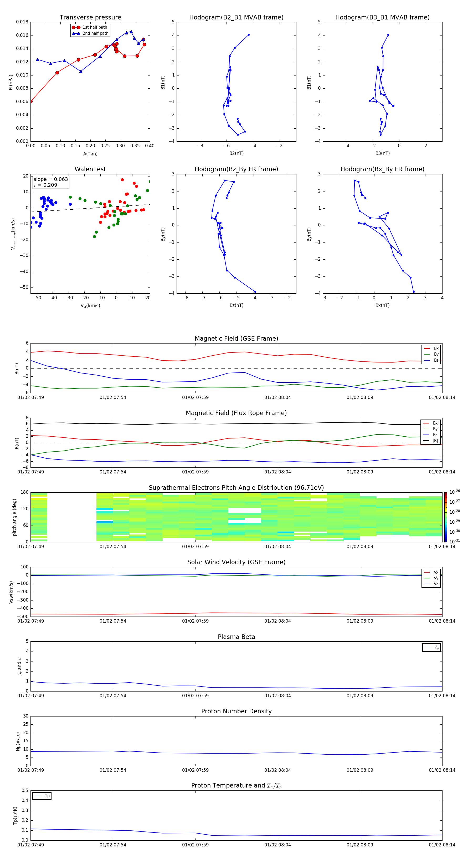Click the 'r = 0.209' annotation

point(45,185)
